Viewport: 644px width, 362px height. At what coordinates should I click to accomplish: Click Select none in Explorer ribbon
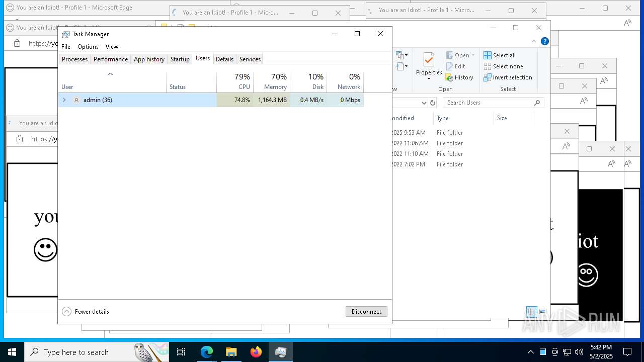click(503, 66)
